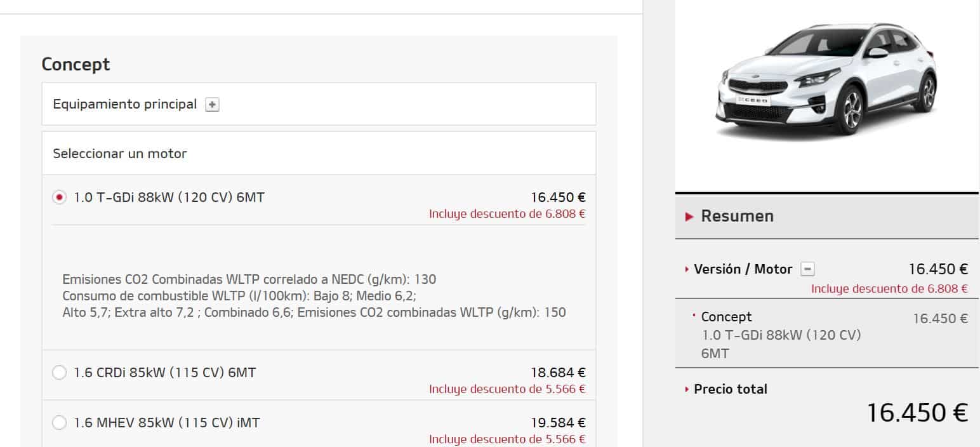This screenshot has width=980, height=447.
Task: Click the 1.6 CRDi 85kW (115 CV) 6MT label
Action: [x=165, y=373]
